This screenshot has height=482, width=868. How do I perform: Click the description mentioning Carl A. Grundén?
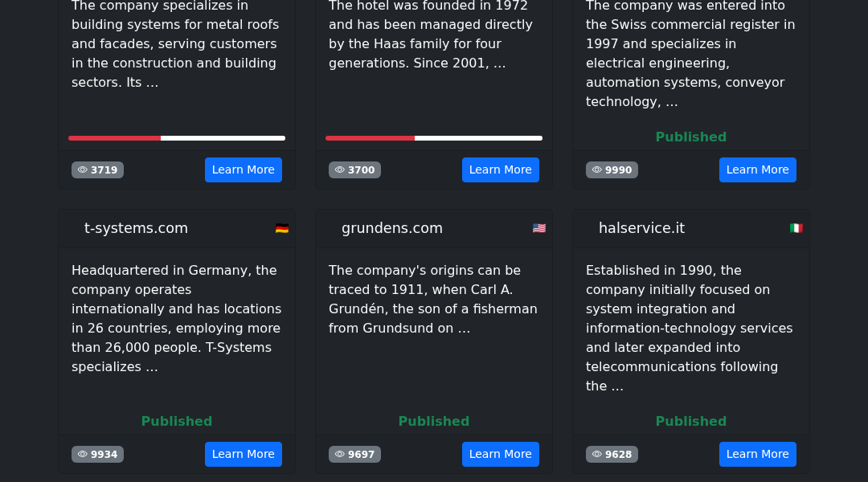433,300
